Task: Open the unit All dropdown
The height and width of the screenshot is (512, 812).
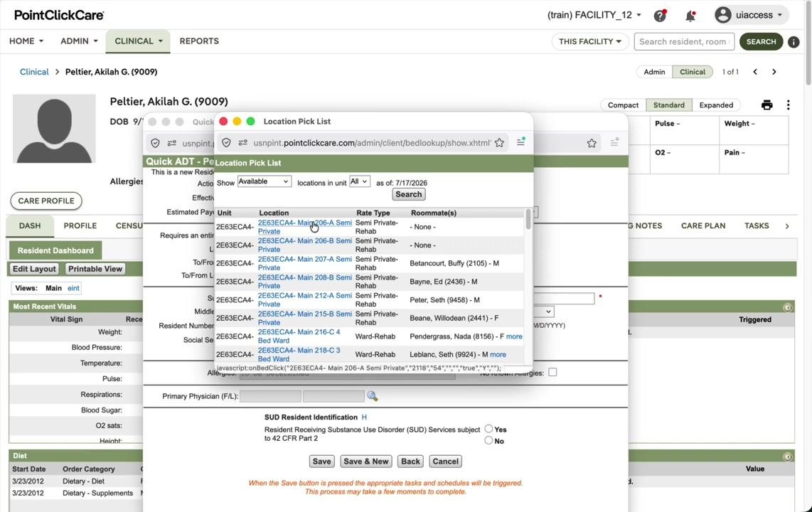Action: [x=359, y=181]
